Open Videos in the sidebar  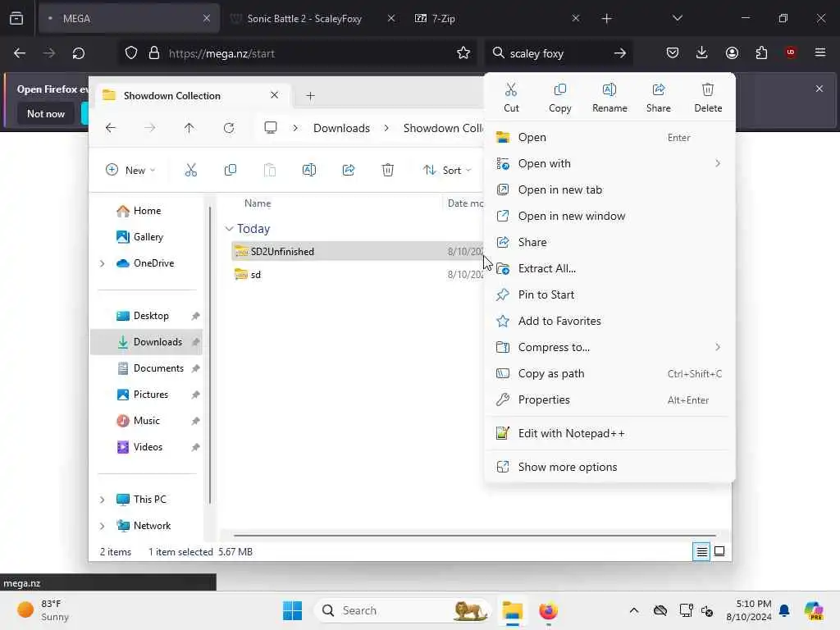click(146, 447)
